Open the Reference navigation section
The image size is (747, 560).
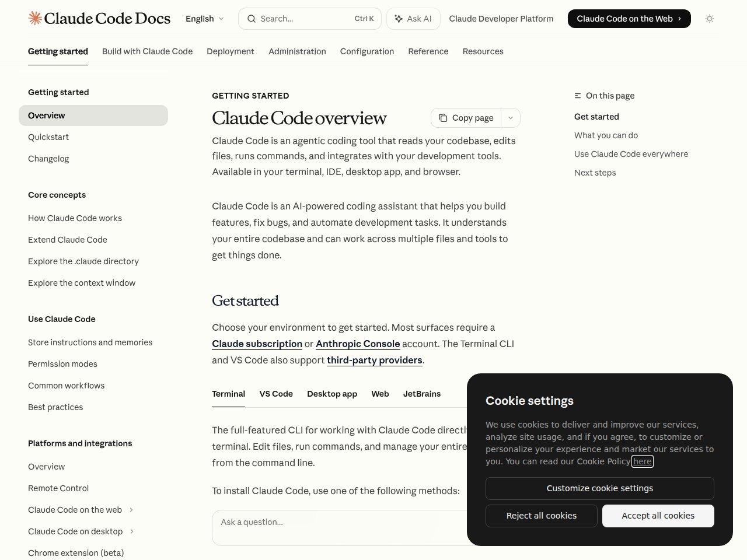coord(428,51)
